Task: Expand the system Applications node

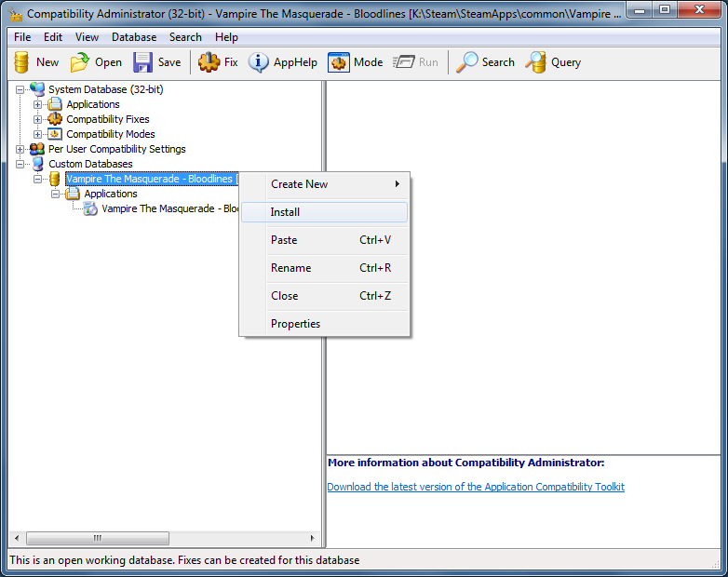Action: coord(37,104)
